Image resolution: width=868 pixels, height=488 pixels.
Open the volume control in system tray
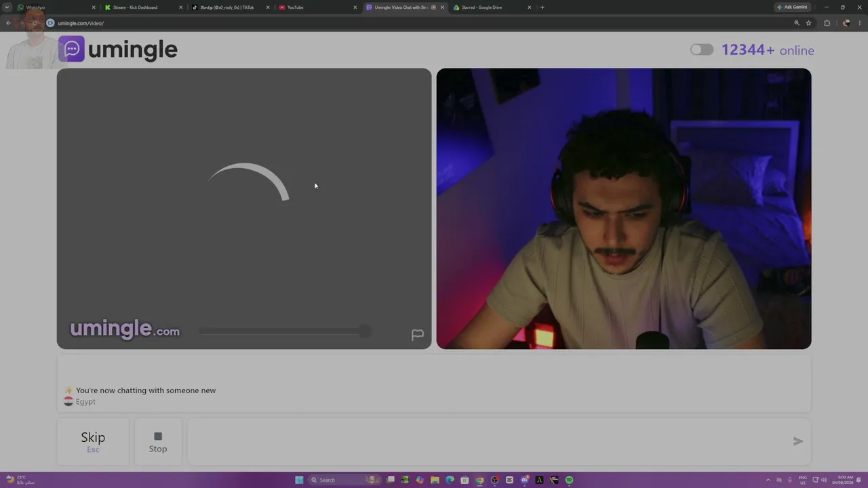click(824, 480)
